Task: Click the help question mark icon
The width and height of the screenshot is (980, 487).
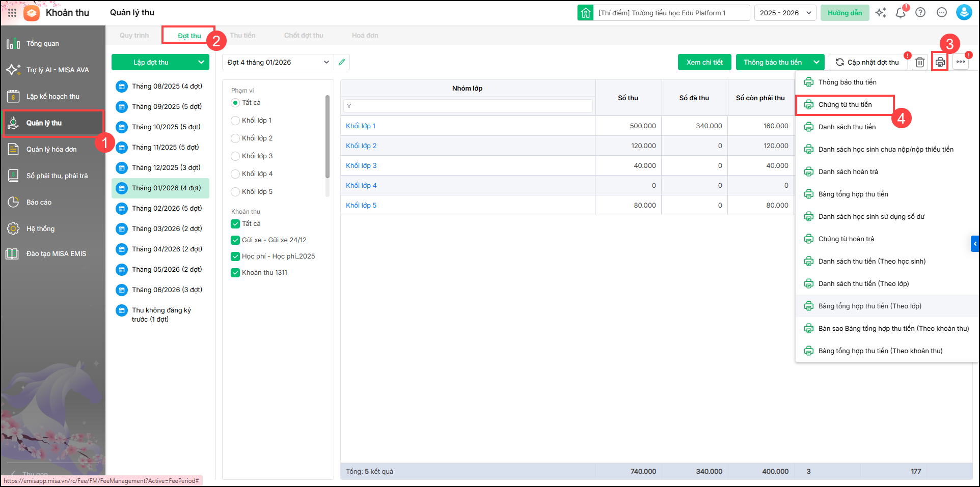Action: 920,13
